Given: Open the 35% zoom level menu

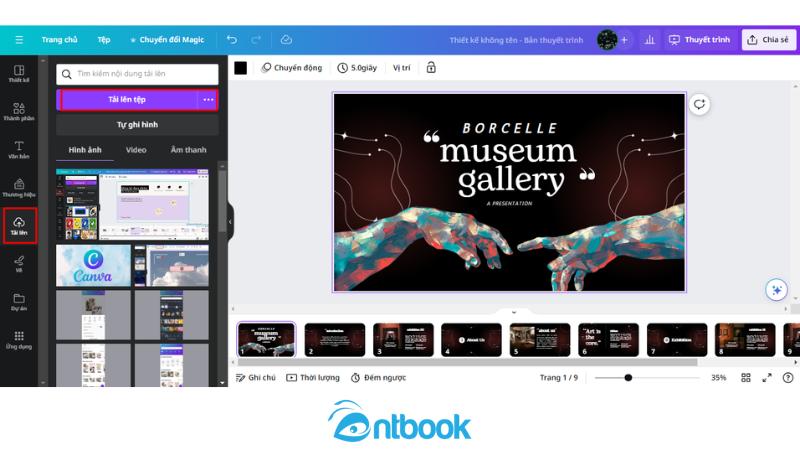Looking at the screenshot, I should (x=718, y=378).
